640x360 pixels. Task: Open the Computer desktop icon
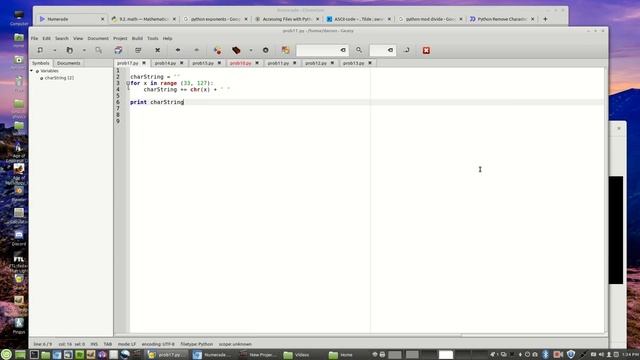(19, 18)
